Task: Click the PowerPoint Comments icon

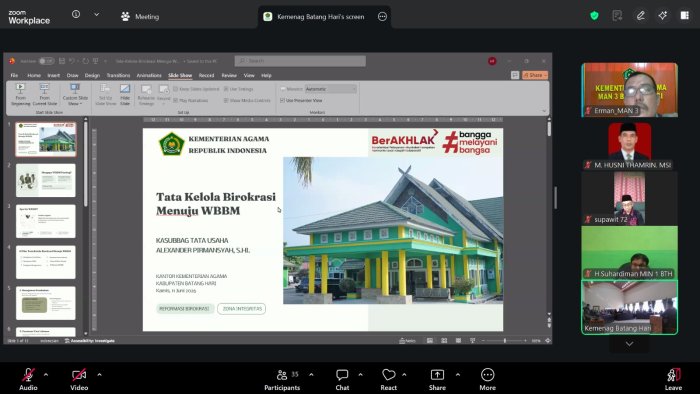Action: tap(515, 75)
